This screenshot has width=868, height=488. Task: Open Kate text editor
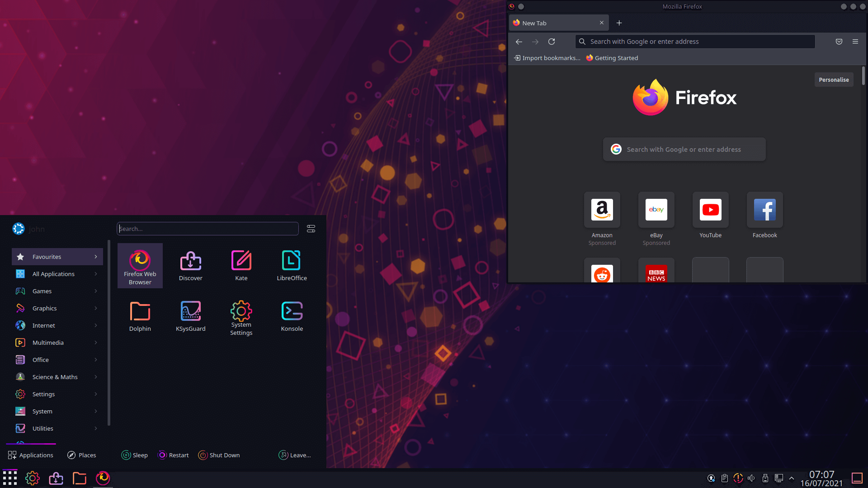point(241,266)
